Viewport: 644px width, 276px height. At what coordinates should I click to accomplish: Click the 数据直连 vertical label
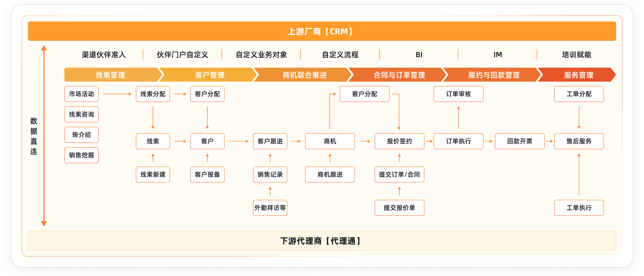tap(34, 136)
